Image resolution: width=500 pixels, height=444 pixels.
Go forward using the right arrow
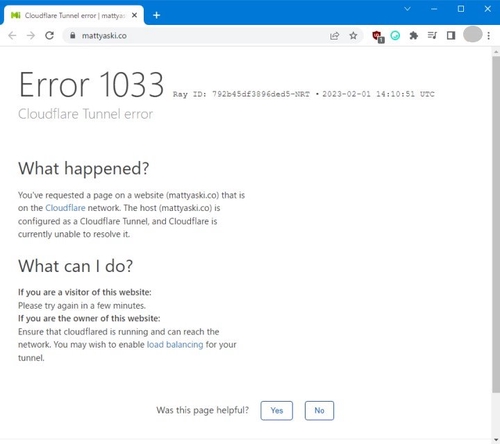(x=31, y=35)
